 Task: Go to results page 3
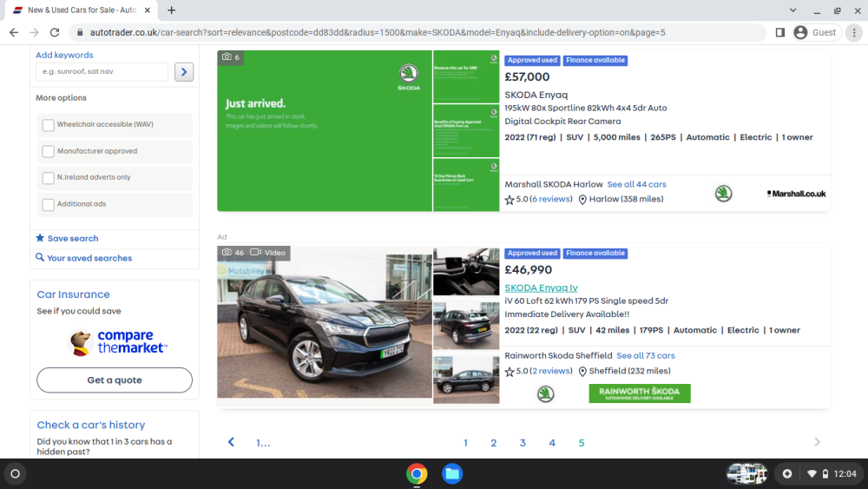pyautogui.click(x=523, y=443)
